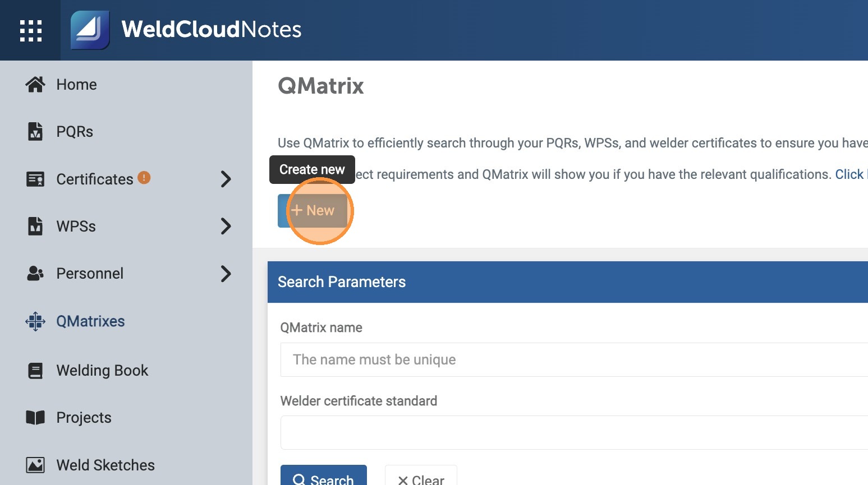
Task: Open the app launcher grid menu
Action: pos(31,31)
